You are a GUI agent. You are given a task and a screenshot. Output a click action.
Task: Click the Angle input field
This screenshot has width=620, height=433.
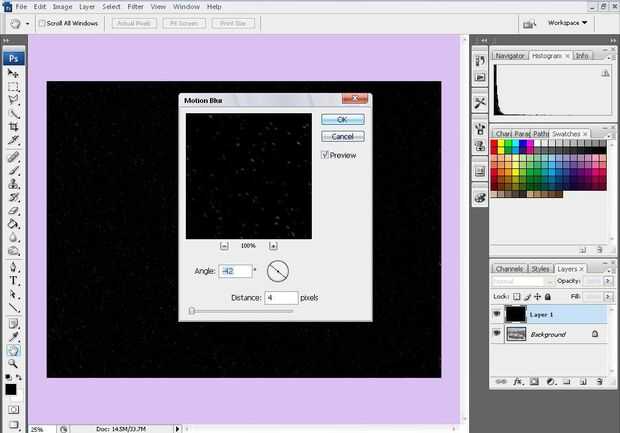[235, 271]
